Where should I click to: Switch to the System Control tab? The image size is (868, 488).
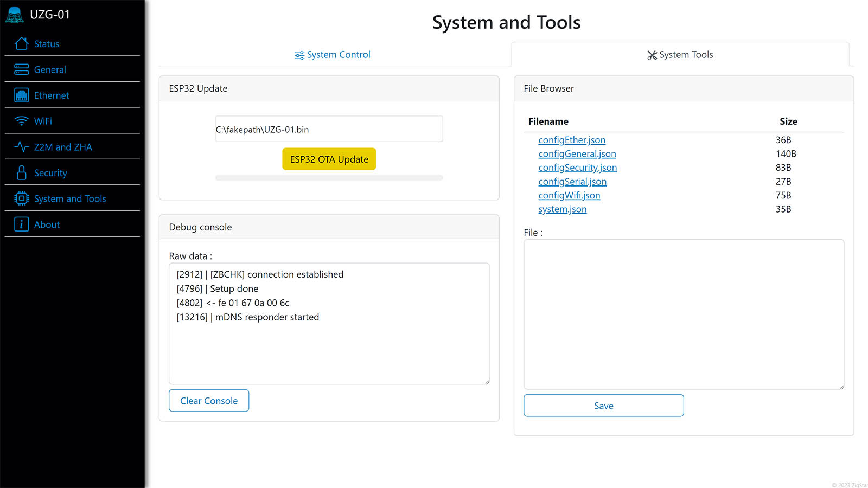[333, 55]
